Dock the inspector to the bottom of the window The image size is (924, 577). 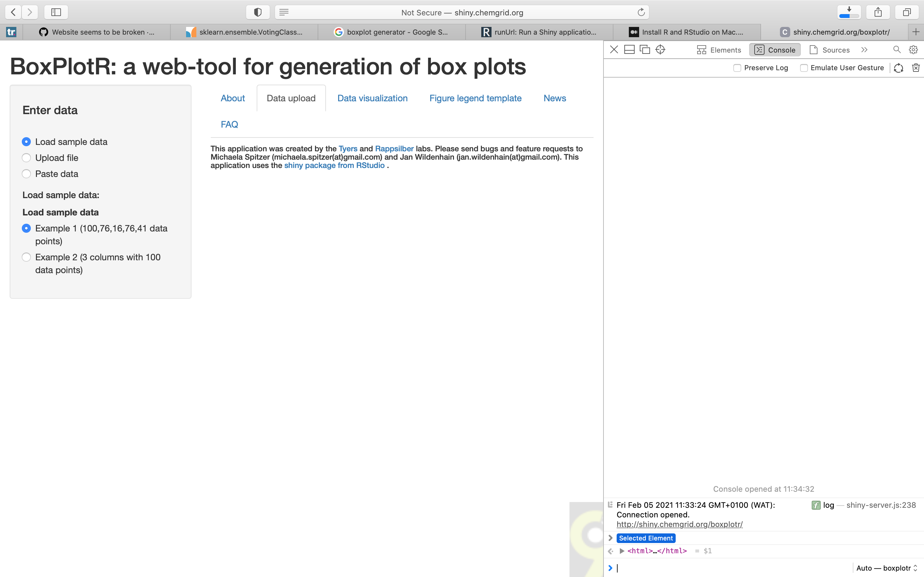coord(629,50)
